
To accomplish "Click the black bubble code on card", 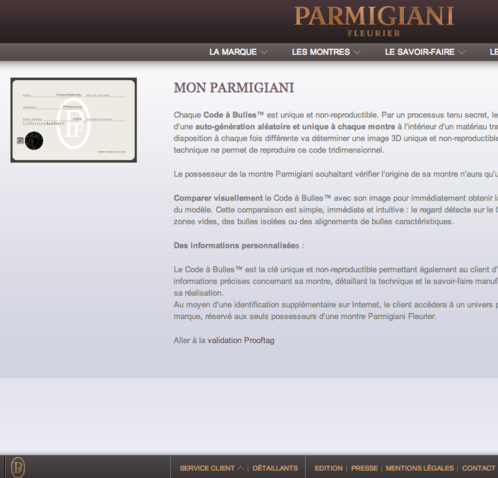I will pyautogui.click(x=34, y=140).
